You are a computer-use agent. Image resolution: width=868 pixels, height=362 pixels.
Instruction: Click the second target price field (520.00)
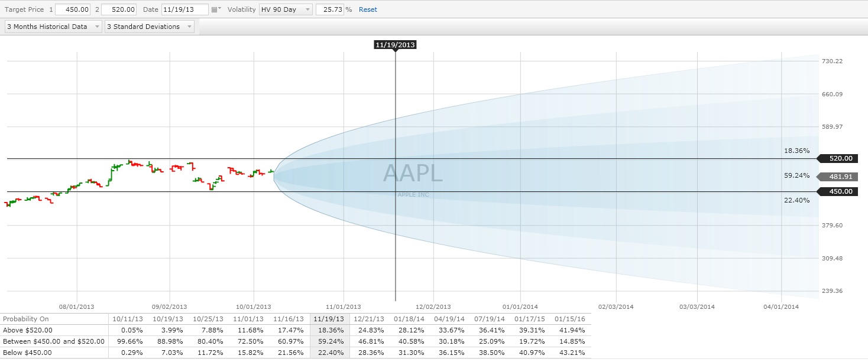119,9
